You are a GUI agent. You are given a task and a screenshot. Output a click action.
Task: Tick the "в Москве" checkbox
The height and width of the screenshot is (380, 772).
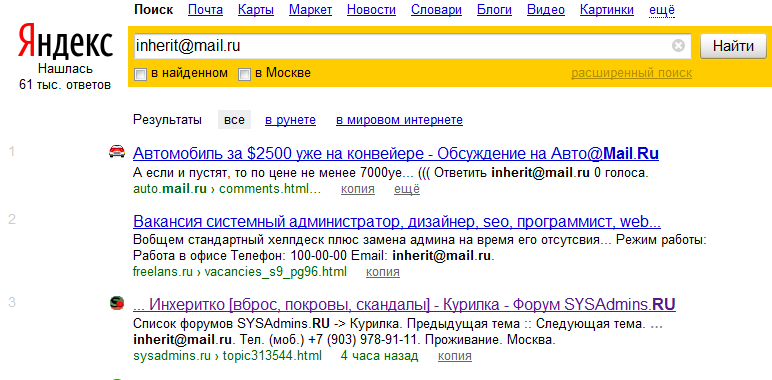pos(244,74)
